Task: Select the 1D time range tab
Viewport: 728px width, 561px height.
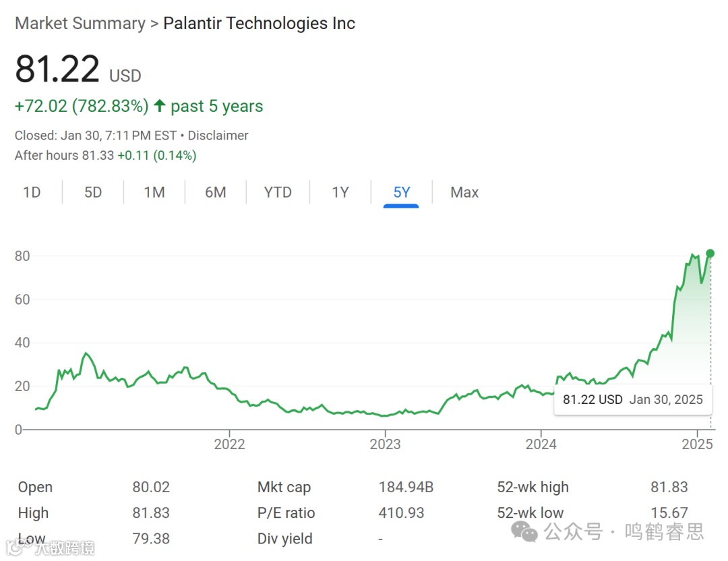Action: 32,193
